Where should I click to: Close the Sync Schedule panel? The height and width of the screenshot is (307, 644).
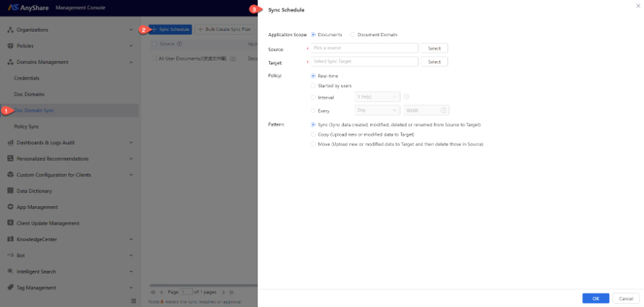coord(638,6)
